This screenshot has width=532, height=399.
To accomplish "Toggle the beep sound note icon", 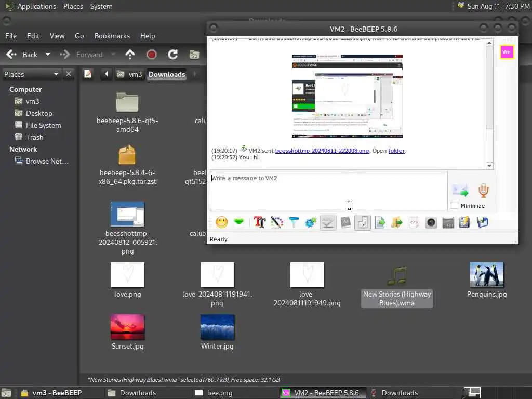I will point(362,222).
